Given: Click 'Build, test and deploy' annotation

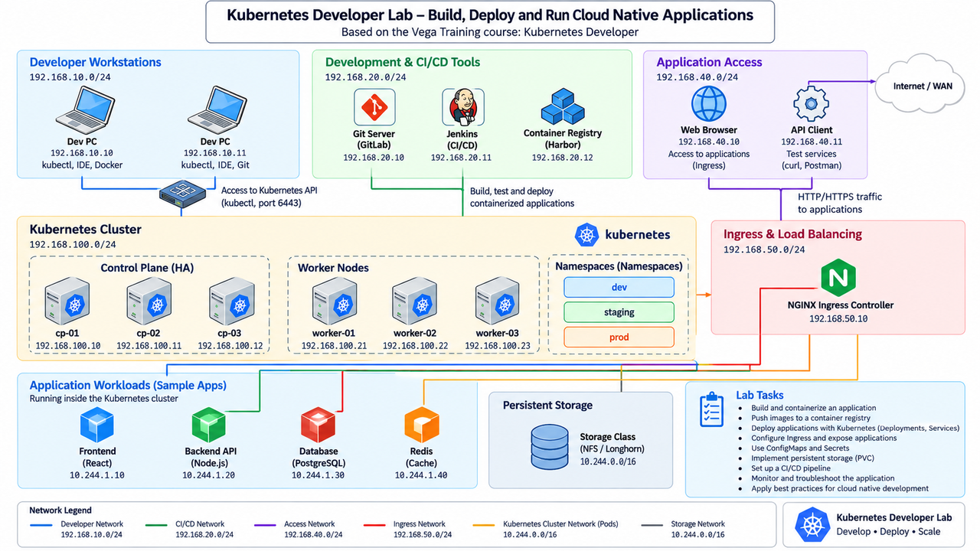Looking at the screenshot, I should 511,191.
